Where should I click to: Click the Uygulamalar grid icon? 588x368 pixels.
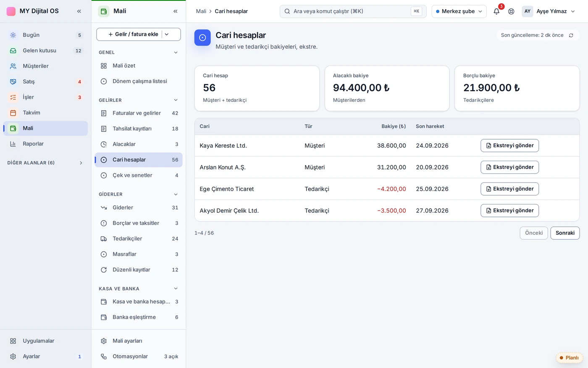[x=13, y=341]
